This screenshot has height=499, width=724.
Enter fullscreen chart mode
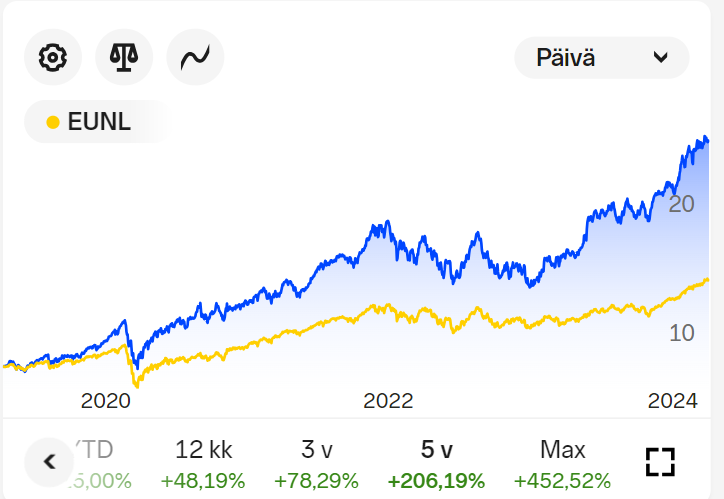pyautogui.click(x=660, y=461)
